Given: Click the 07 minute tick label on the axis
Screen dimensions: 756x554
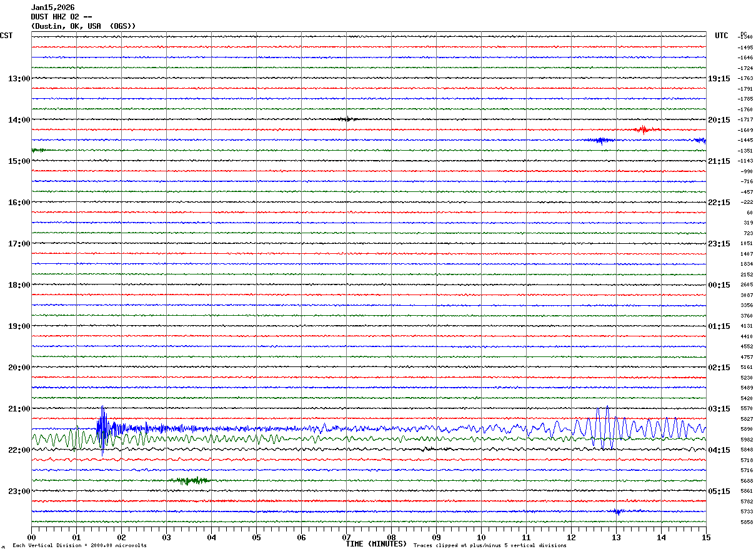Looking at the screenshot, I should tap(346, 537).
